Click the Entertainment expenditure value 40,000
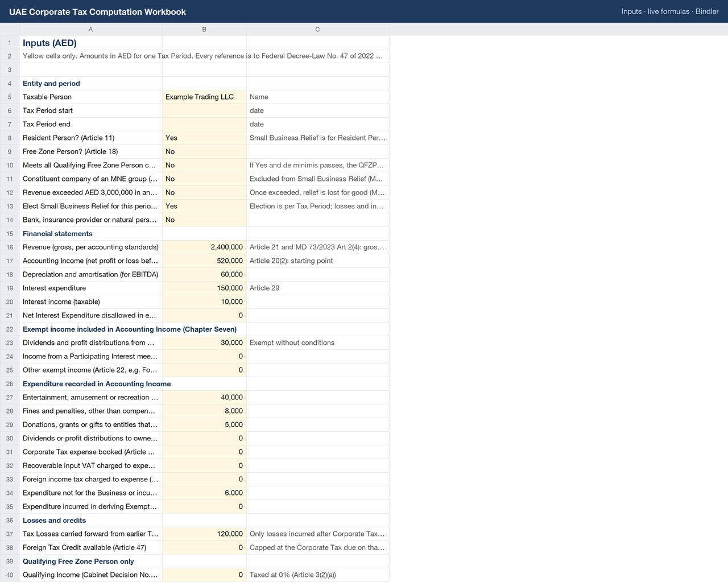This screenshot has height=586, width=728. click(x=204, y=397)
